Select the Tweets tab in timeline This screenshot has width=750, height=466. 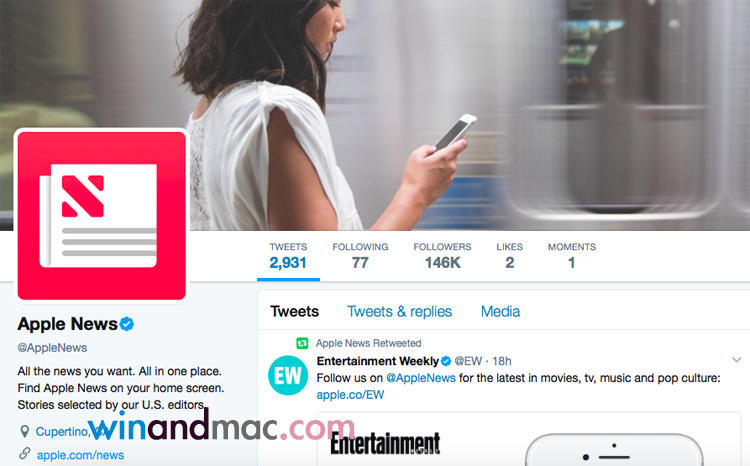295,311
